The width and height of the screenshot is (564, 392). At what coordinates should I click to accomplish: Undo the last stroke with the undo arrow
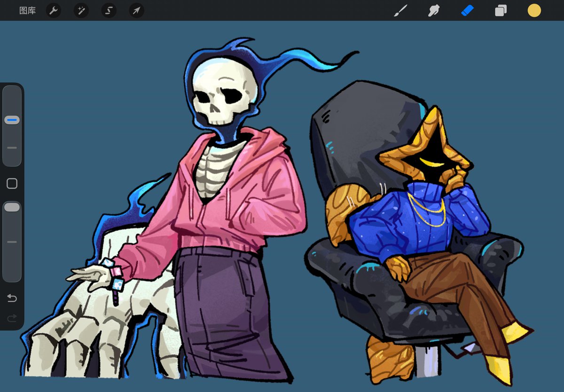point(12,298)
